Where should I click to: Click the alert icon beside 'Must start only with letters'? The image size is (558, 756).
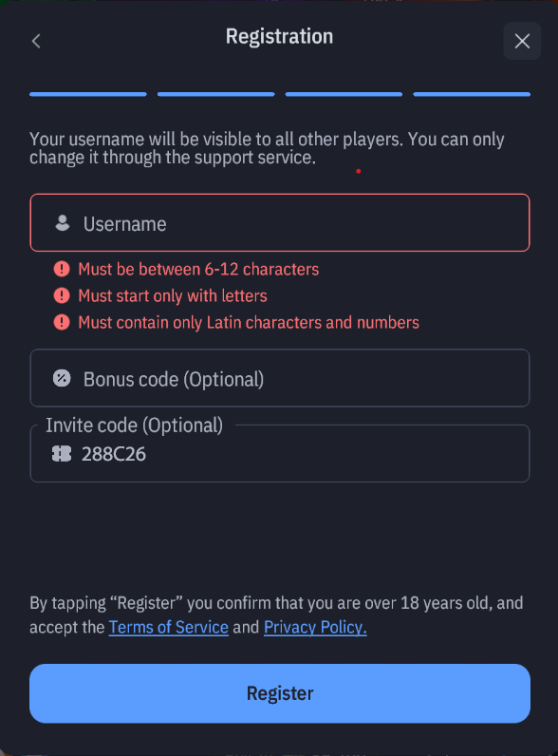point(62,295)
